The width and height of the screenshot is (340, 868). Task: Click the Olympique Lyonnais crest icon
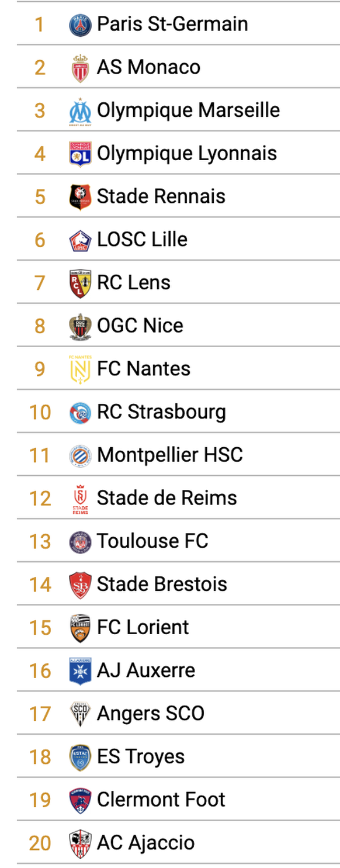pos(80,154)
